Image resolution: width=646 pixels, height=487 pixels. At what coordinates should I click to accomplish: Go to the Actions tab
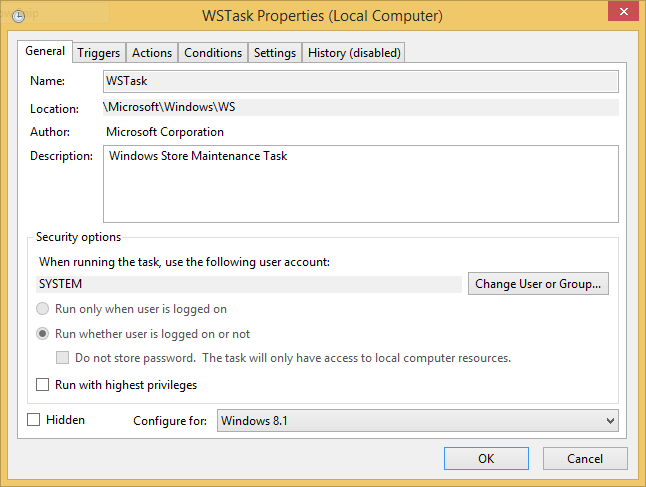pyautogui.click(x=152, y=53)
